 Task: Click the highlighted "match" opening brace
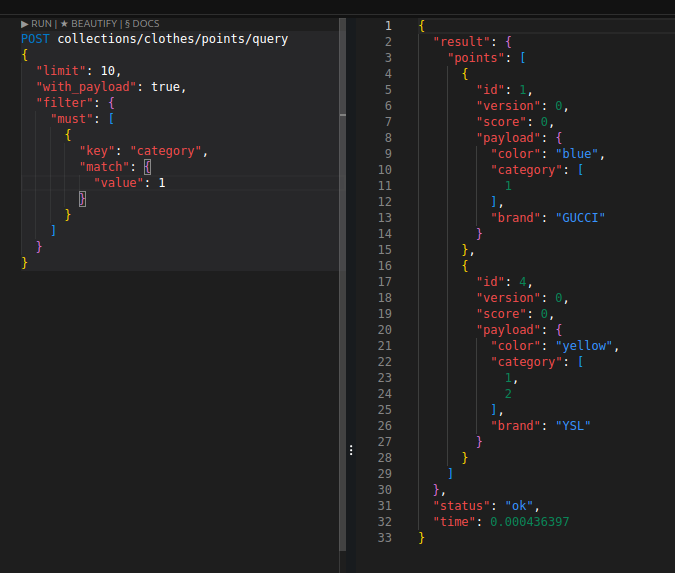click(x=146, y=167)
